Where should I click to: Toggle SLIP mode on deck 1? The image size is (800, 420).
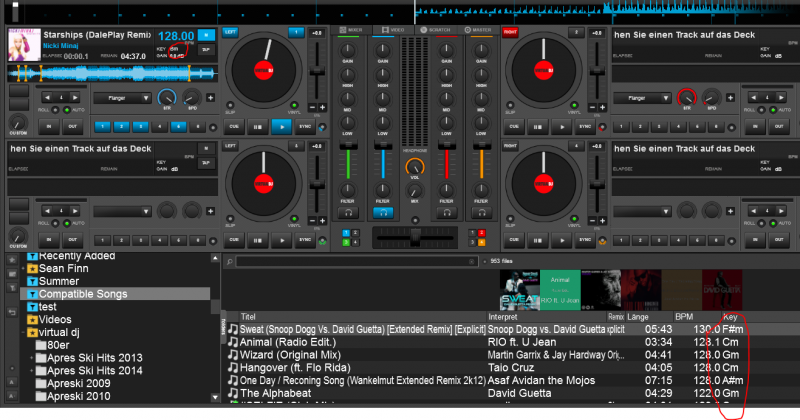click(230, 106)
